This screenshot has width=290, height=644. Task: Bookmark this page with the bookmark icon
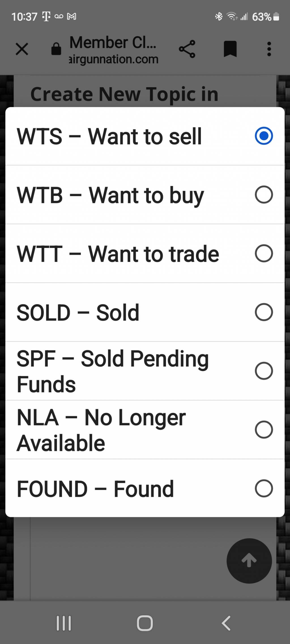click(x=230, y=49)
